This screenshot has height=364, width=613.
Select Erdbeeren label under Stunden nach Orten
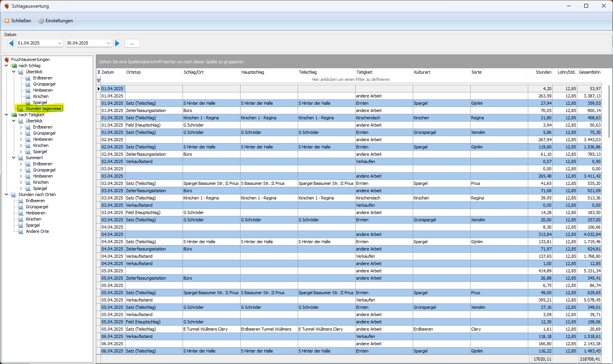(35, 201)
